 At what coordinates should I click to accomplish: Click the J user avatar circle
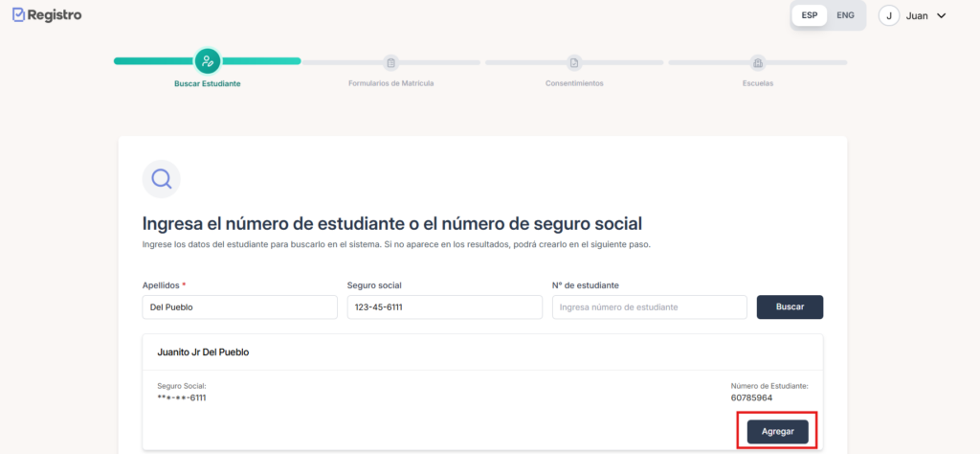889,15
